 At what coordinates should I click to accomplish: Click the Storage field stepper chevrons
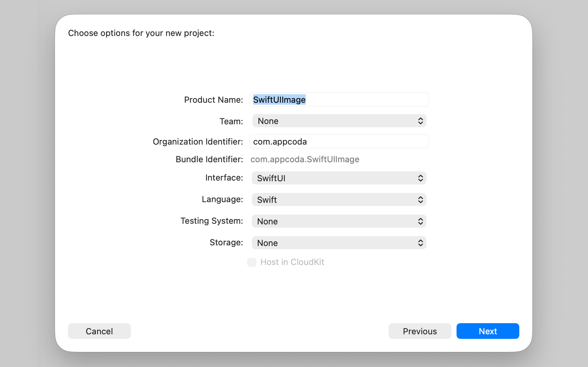(x=421, y=243)
